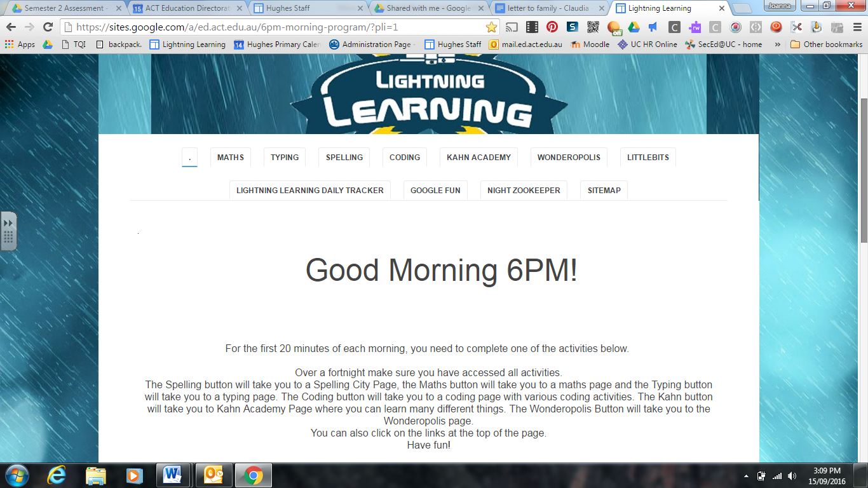Click the taskbar clock showing 3:09 PM

[827, 475]
